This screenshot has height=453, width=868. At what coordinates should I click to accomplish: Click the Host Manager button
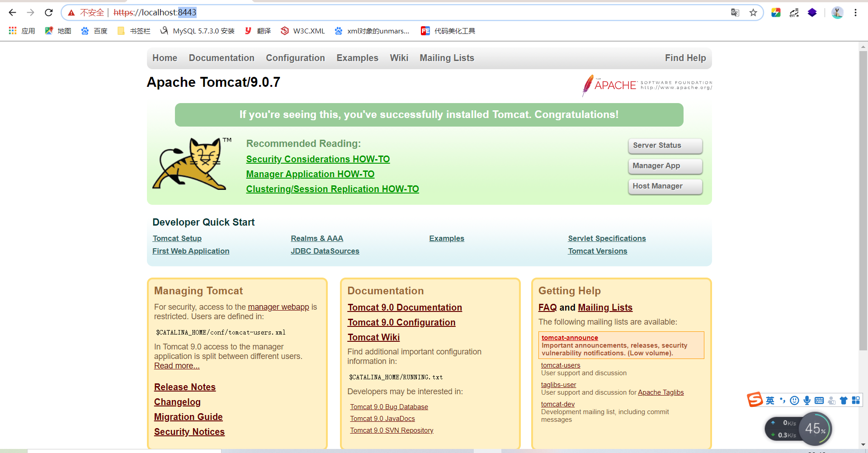pos(665,186)
